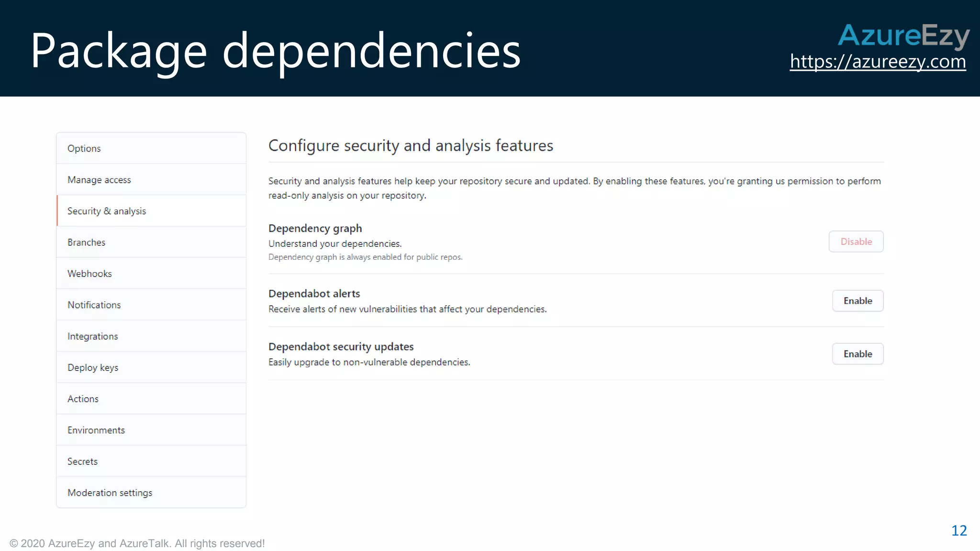Click the 'Dependency graph' title
Viewport: 980px width, 551px height.
tap(315, 229)
